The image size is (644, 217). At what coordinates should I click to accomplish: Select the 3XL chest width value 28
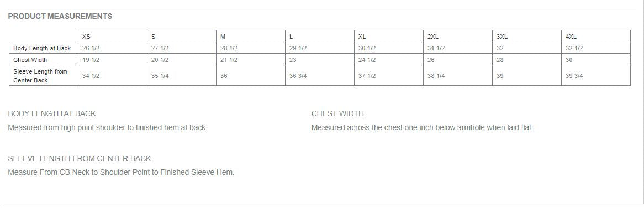coord(500,60)
